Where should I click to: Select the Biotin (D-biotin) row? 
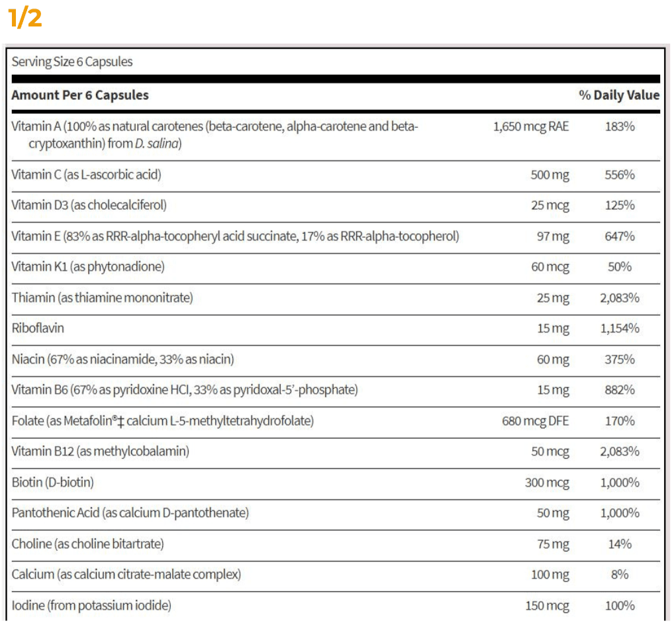point(52,482)
